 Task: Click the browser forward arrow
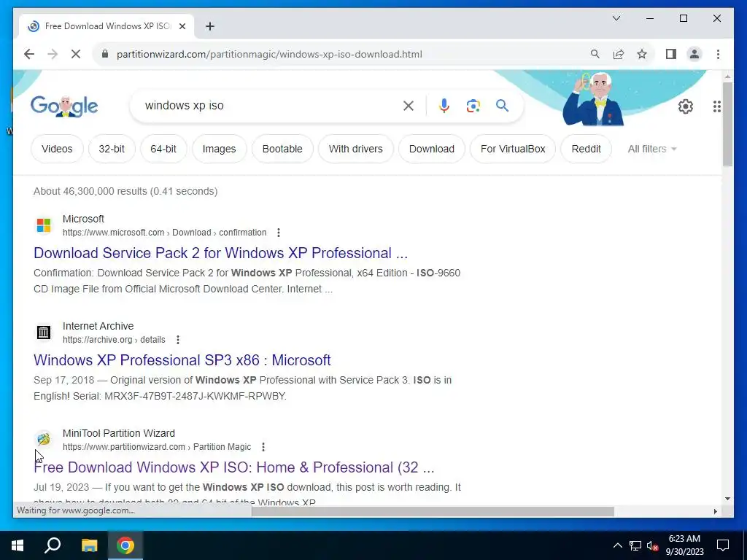tap(53, 54)
